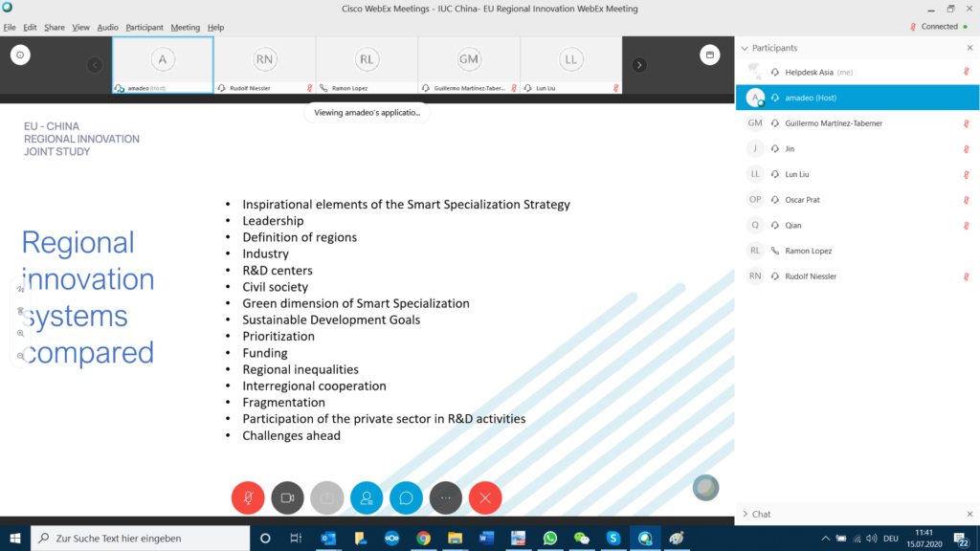Click Rudolf Niessler's video thumbnail

click(x=264, y=65)
